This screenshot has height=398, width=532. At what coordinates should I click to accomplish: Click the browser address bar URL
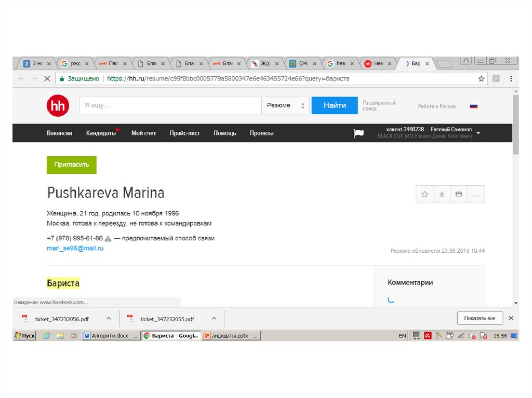[228, 79]
